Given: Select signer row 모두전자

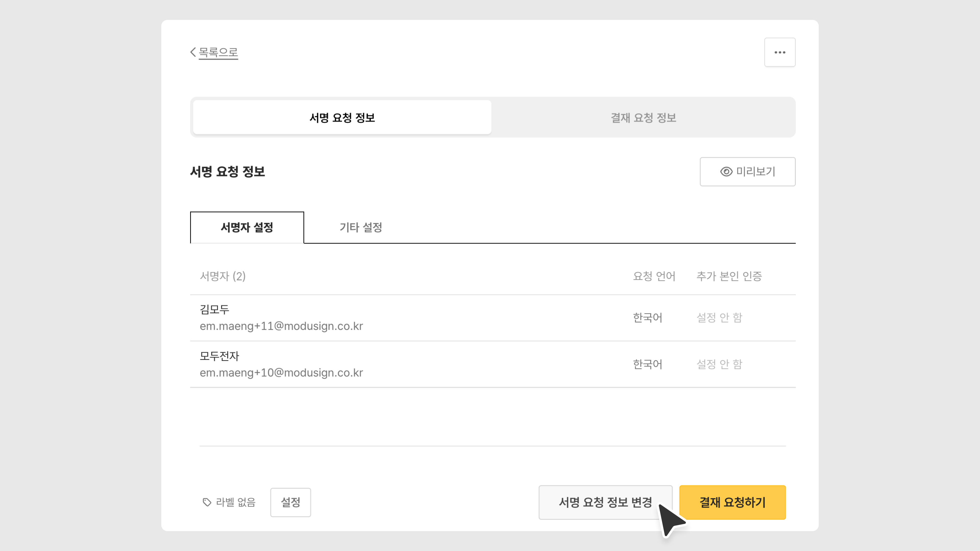Looking at the screenshot, I should [x=219, y=356].
